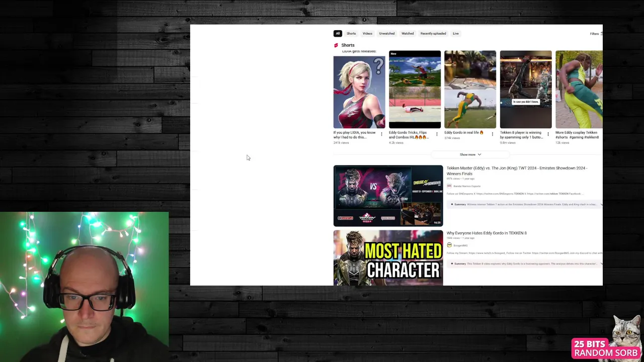This screenshot has height=362, width=644.
Task: Open options menu for Eddy Gordo Tricks short
Action: pyautogui.click(x=437, y=134)
